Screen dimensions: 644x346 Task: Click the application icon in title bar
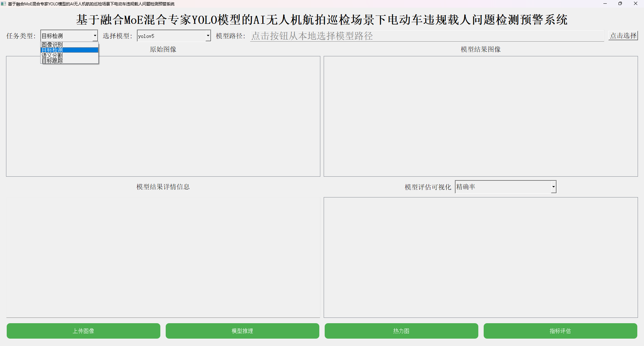click(x=4, y=4)
